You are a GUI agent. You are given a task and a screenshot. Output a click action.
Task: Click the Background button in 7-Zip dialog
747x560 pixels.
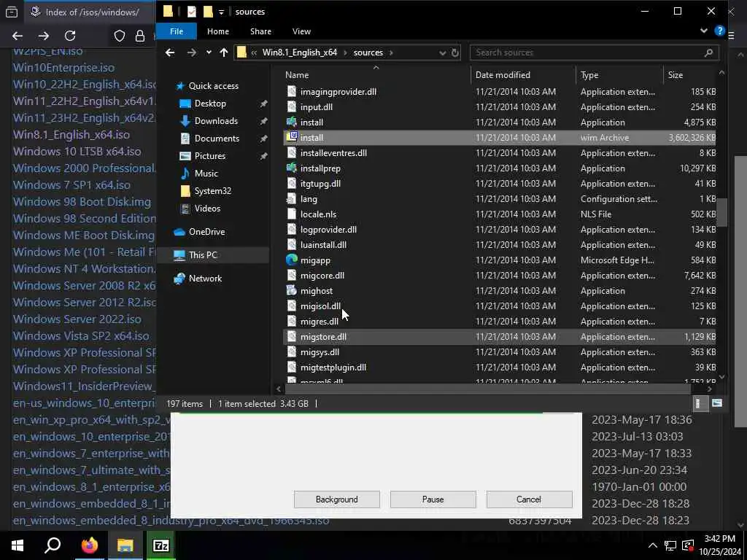(x=336, y=499)
